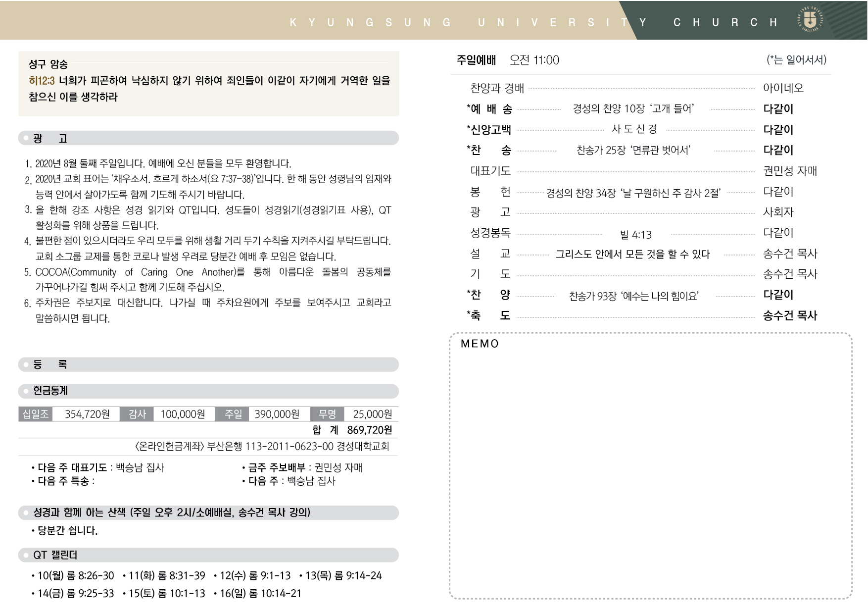This screenshot has height=614, width=868.
Task: Click the 다음 주 특송 entry
Action: pyautogui.click(x=63, y=481)
